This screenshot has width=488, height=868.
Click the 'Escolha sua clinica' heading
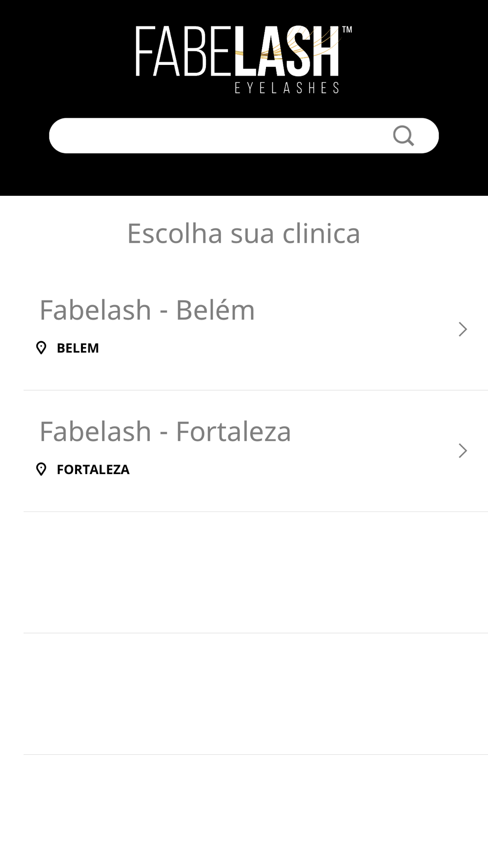pyautogui.click(x=244, y=233)
